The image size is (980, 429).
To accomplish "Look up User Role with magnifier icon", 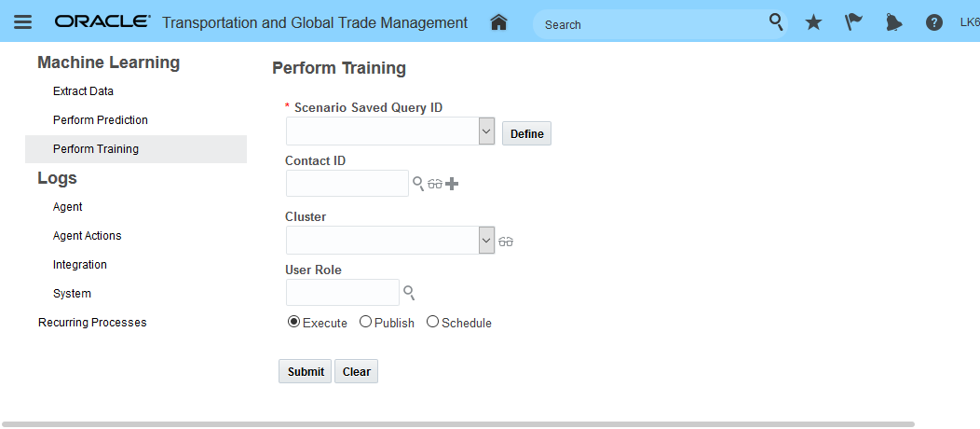I will tap(409, 293).
